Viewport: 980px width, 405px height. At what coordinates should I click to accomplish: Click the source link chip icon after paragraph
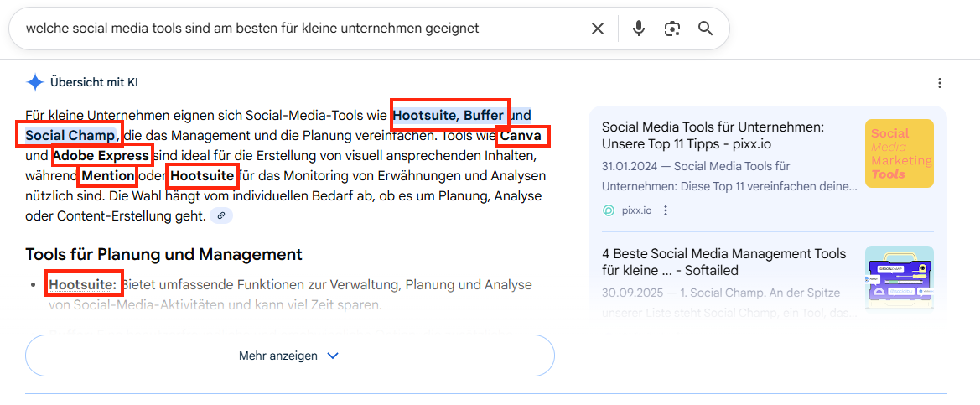221,216
